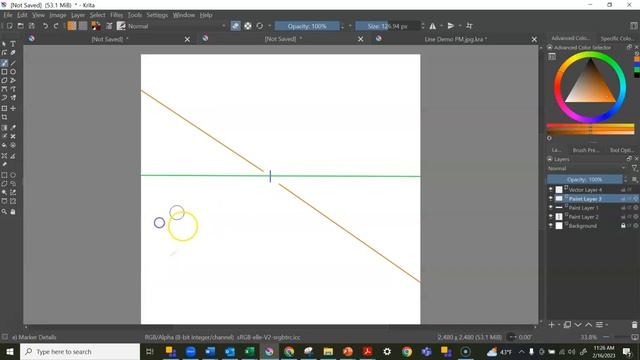Expand Horizontal Mirror options arrow
This screenshot has width=640, height=360.
coord(441,26)
